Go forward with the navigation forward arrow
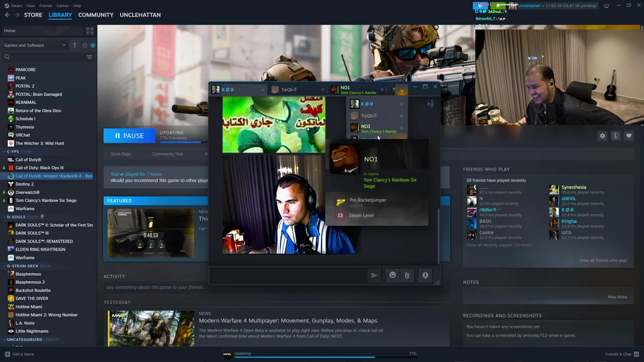The height and width of the screenshot is (362, 644). pyautogui.click(x=17, y=15)
